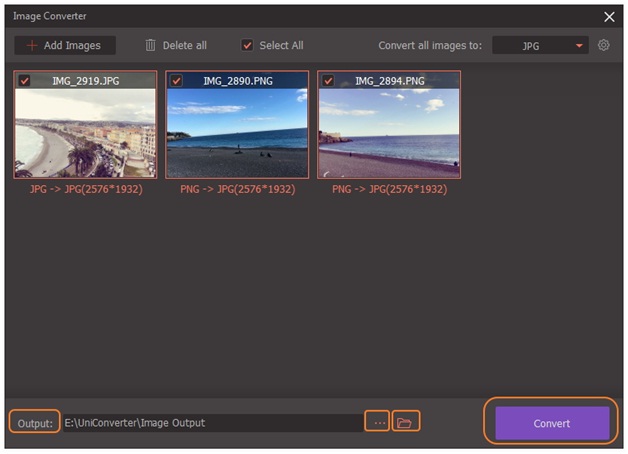The height and width of the screenshot is (454, 628).
Task: Toggle the Select All checkbox
Action: 248,46
